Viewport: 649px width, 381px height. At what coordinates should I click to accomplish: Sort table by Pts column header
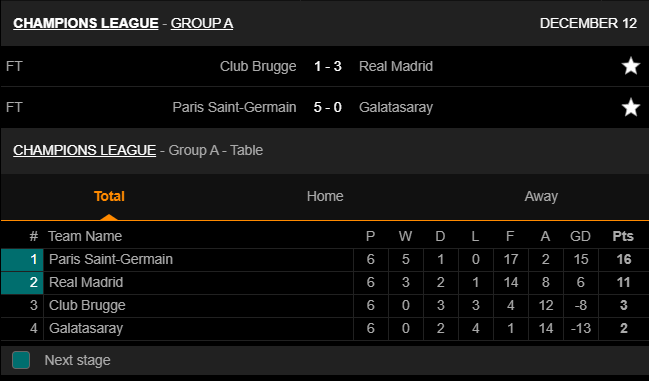pyautogui.click(x=623, y=236)
